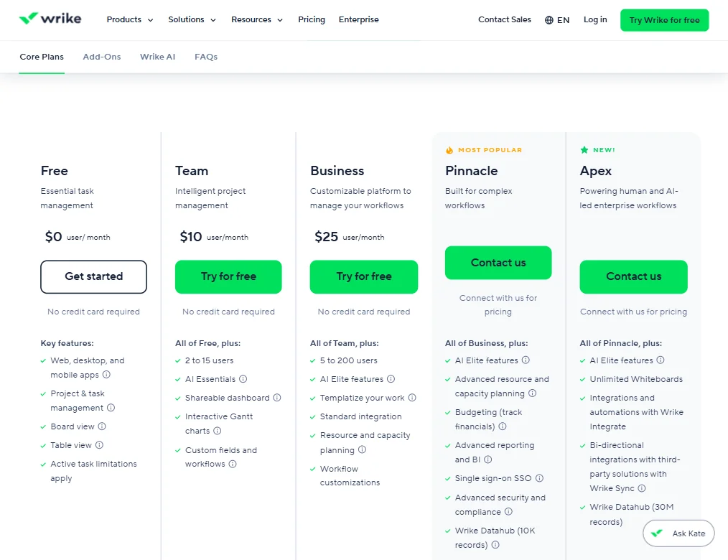This screenshot has height=560, width=728.
Task: Click info icon next to Table view
Action: point(99,444)
